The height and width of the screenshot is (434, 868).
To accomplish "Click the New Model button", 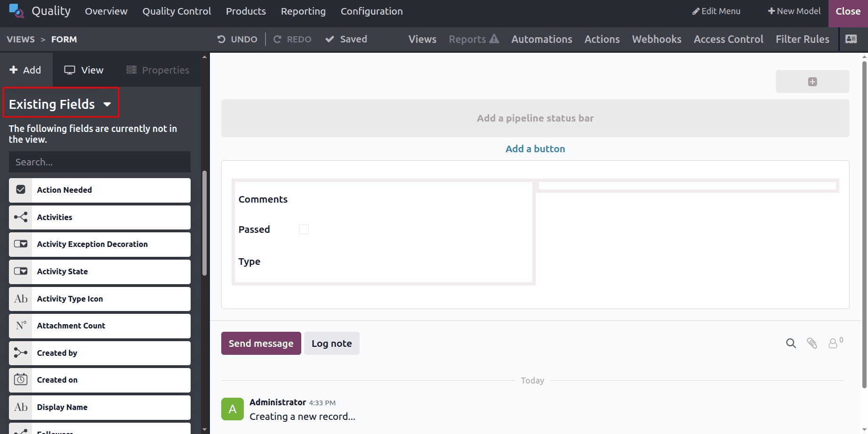I will (794, 11).
